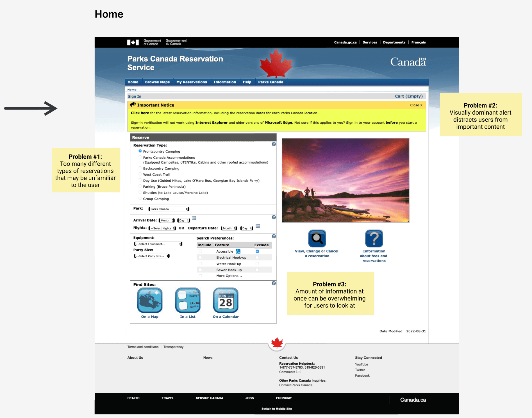Check Include for Accessible feature
Screen dimensions: 532x418
(200, 251)
